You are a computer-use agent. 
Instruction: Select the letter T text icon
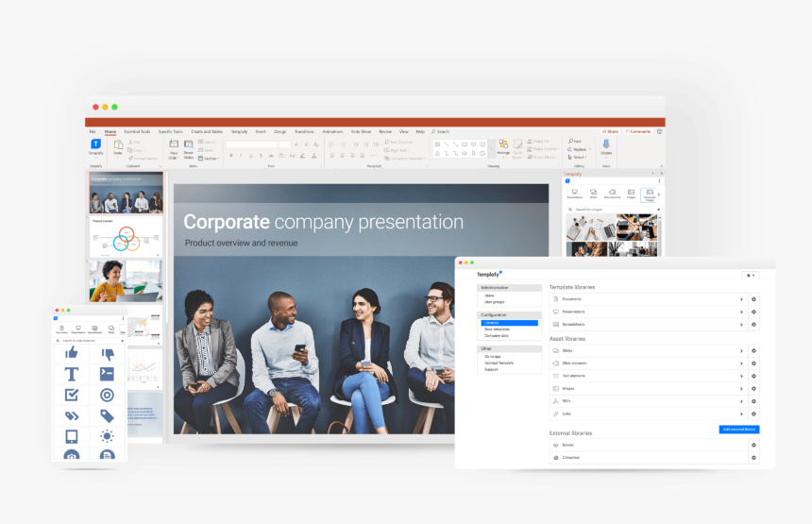tap(71, 374)
